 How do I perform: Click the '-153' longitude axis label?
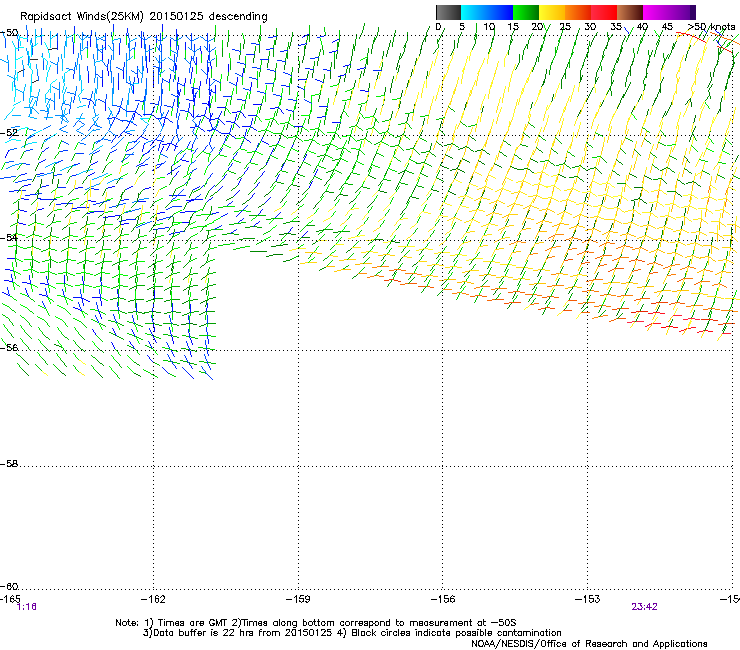click(588, 599)
